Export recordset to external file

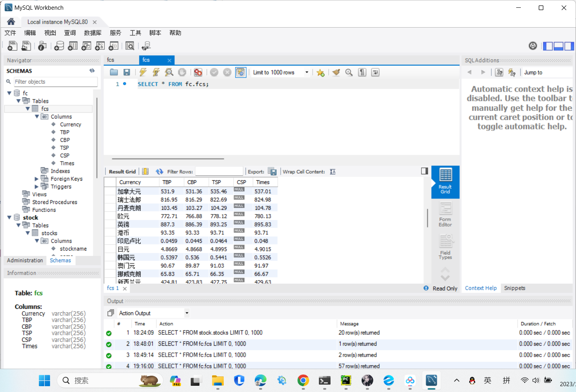pyautogui.click(x=272, y=172)
